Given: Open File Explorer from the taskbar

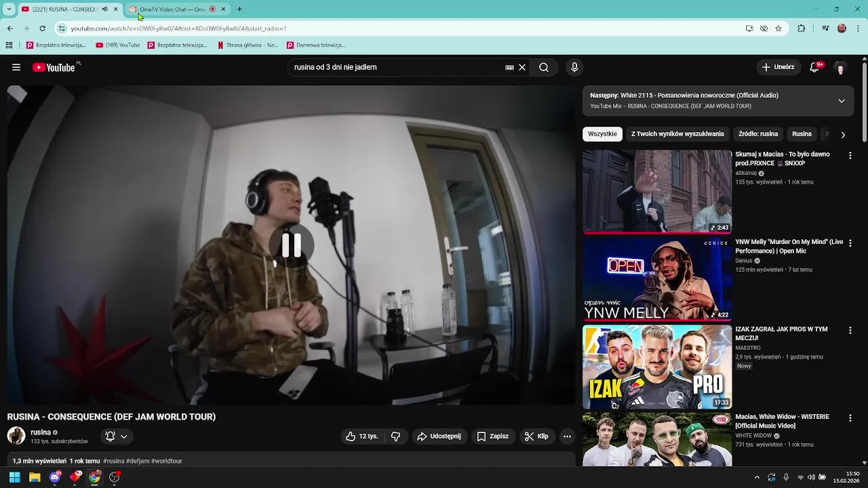Looking at the screenshot, I should 35,477.
